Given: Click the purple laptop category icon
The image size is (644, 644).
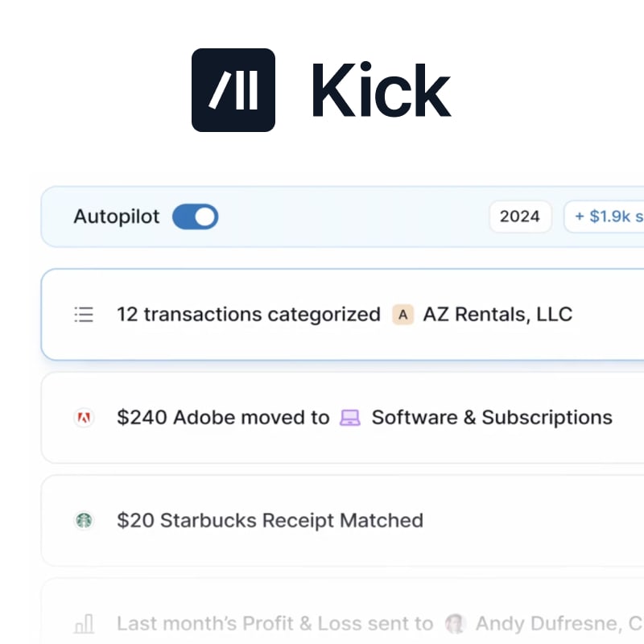Looking at the screenshot, I should pyautogui.click(x=350, y=418).
